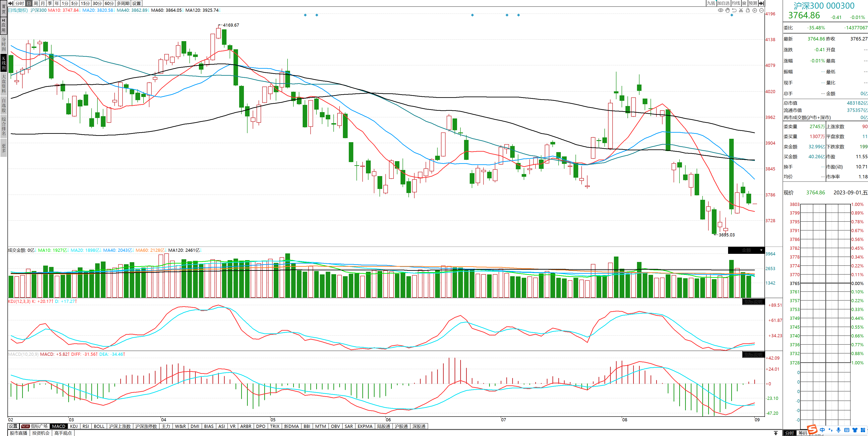868x436 pixels.
Task: Expand right panel with top-right arrow button
Action: pyautogui.click(x=761, y=3)
